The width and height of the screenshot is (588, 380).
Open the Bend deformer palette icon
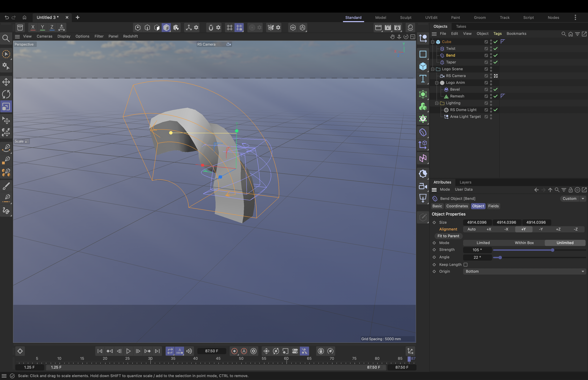tap(423, 132)
